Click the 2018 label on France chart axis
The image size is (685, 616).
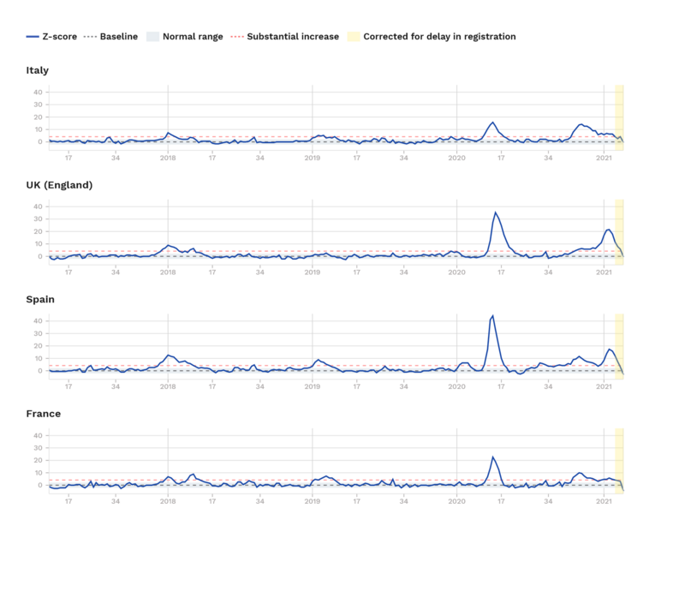point(168,501)
